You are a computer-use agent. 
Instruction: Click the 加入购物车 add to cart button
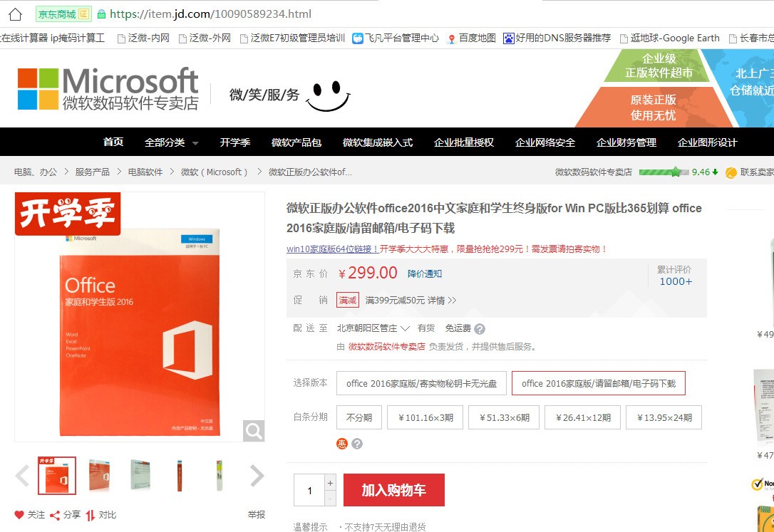click(394, 490)
